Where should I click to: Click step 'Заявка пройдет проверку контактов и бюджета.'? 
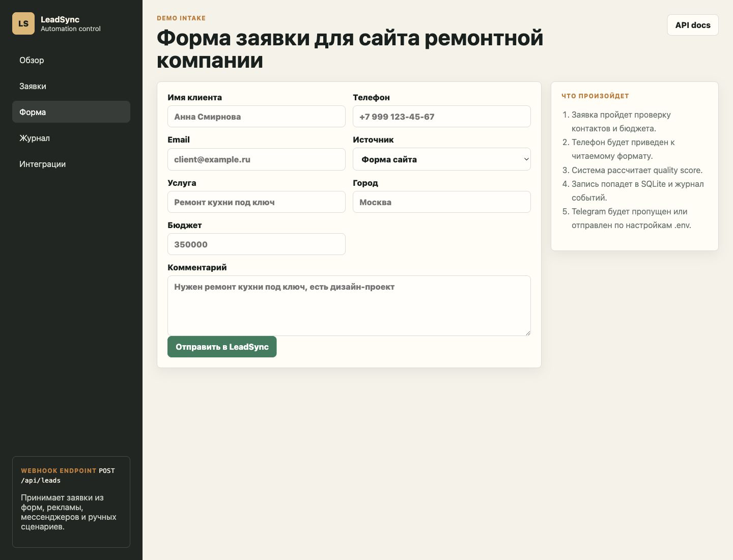[x=621, y=122]
